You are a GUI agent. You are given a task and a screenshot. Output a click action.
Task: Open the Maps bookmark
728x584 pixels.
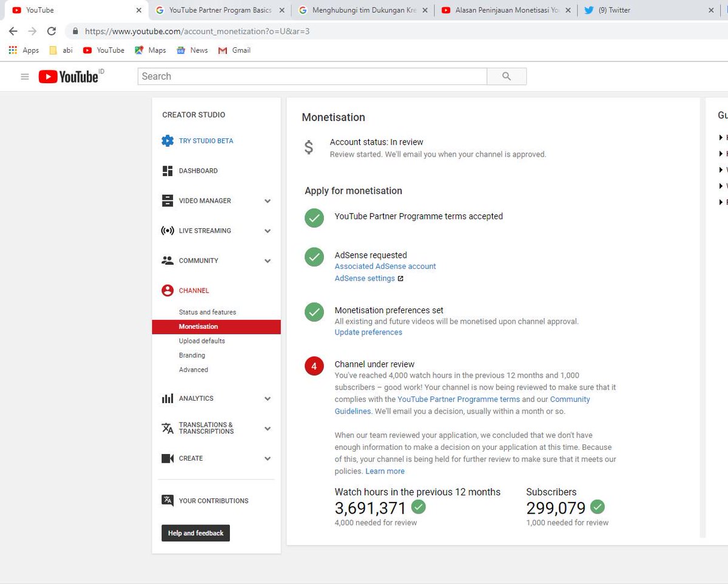[150, 50]
